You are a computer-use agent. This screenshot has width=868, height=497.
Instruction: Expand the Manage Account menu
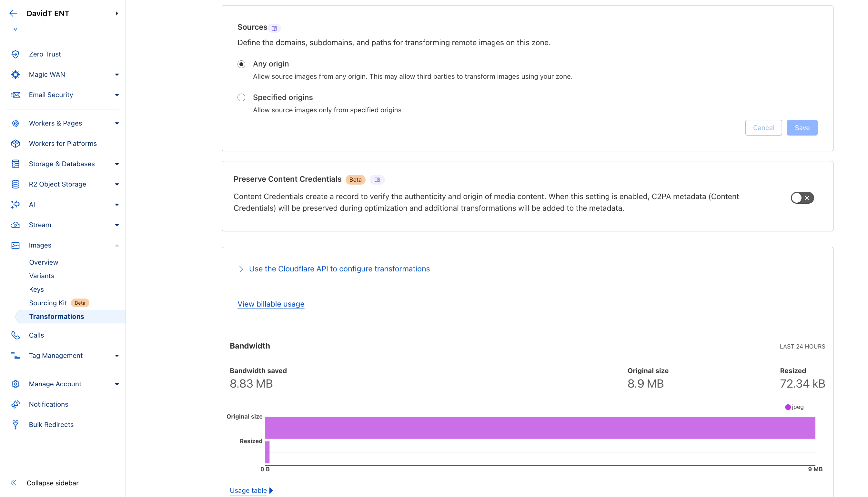[x=117, y=384]
